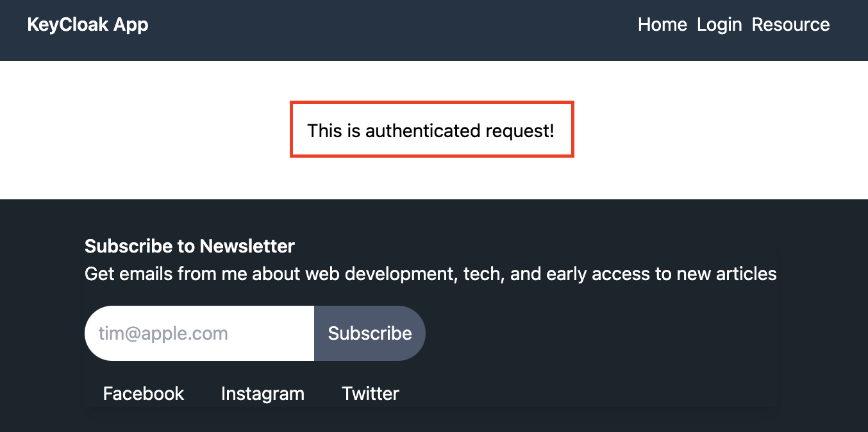This screenshot has width=868, height=432.
Task: Click the Subscribe button
Action: click(370, 333)
